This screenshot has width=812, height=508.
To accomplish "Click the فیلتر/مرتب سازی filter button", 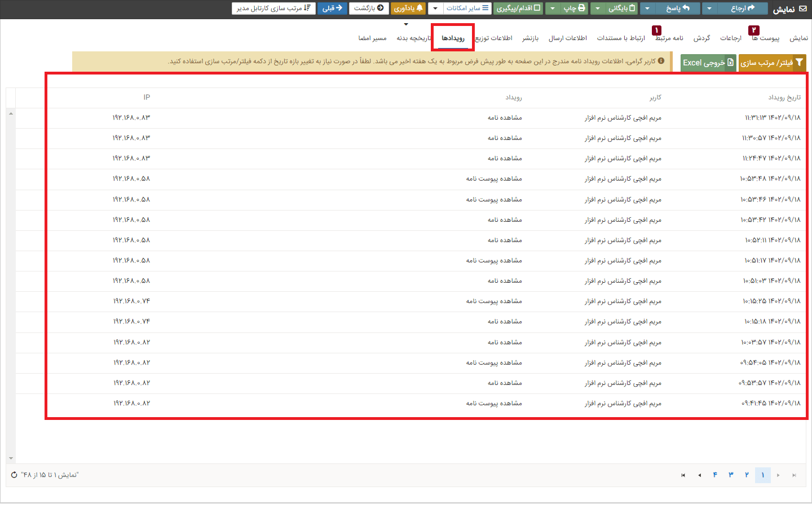I will pos(771,63).
